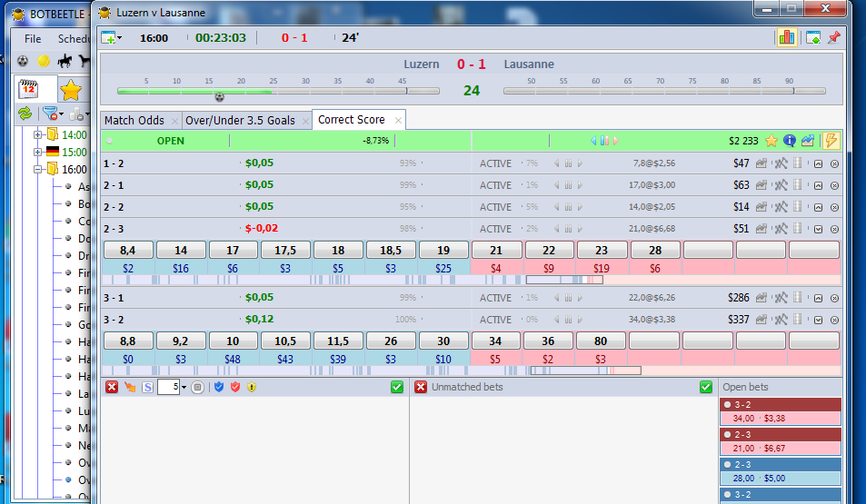Click the new window icon beside pin
866x504 pixels.
pyautogui.click(x=813, y=37)
